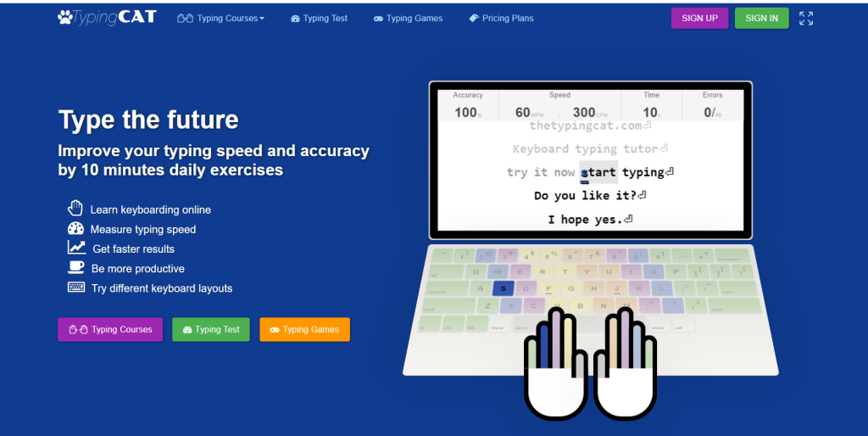Click 'Do you like it?' demo line
This screenshot has width=868, height=436.
point(590,196)
